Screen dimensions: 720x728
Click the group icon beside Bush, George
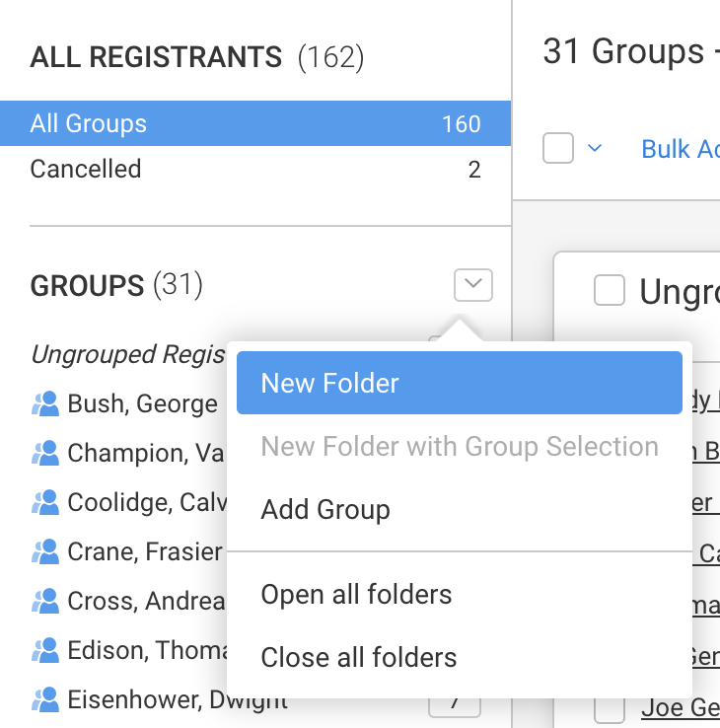(45, 403)
